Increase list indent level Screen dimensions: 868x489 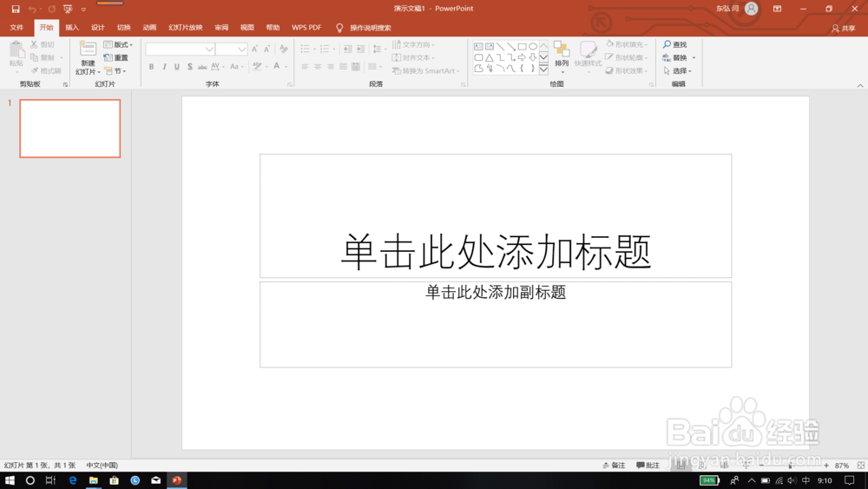[x=360, y=49]
